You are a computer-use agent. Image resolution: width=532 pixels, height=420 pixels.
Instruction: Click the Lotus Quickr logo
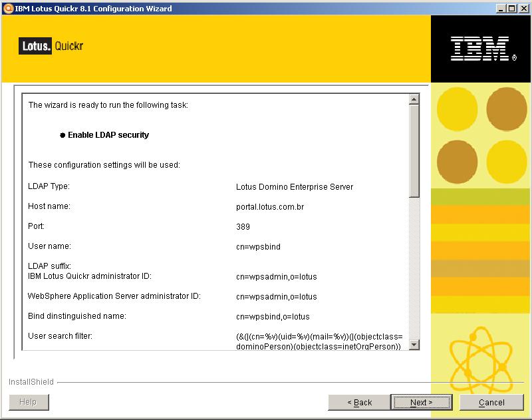click(x=51, y=46)
